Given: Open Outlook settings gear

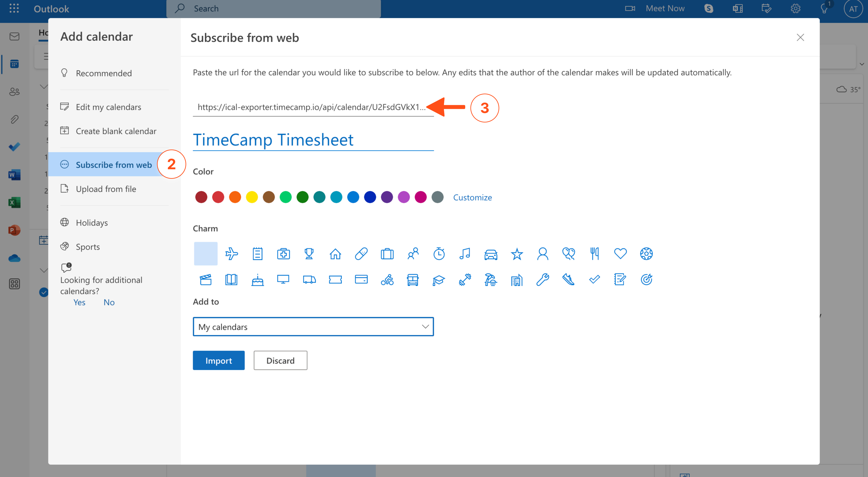Looking at the screenshot, I should 795,8.
